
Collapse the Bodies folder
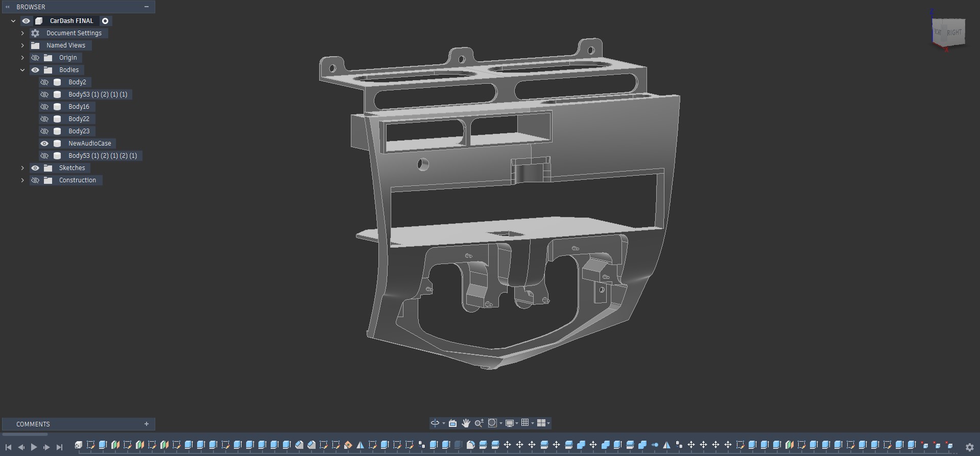(22, 70)
